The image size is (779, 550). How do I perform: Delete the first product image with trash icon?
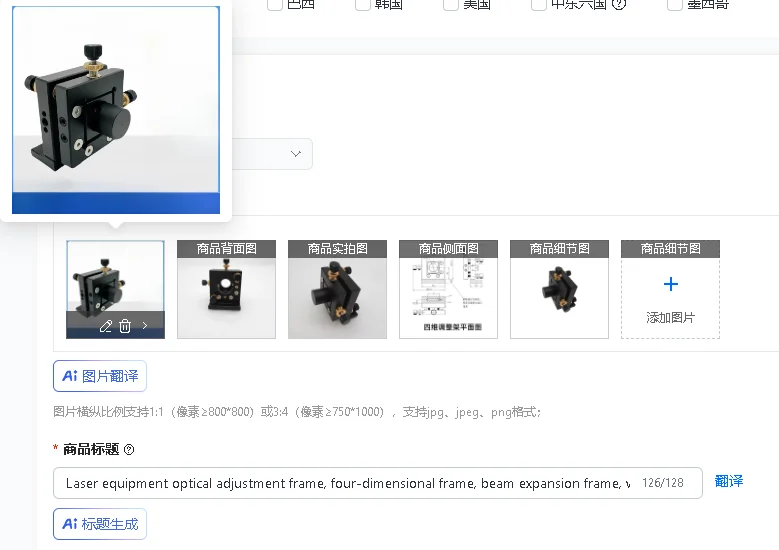coord(125,326)
